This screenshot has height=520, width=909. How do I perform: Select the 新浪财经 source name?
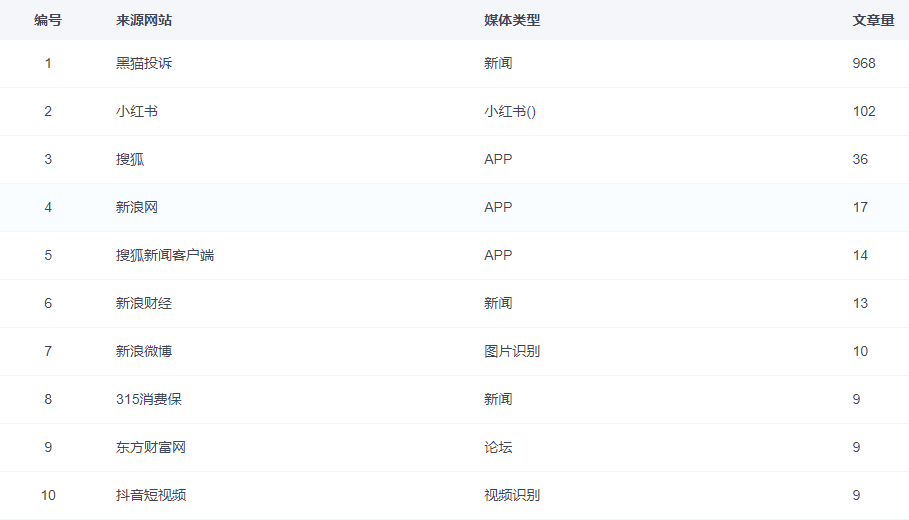(x=143, y=303)
